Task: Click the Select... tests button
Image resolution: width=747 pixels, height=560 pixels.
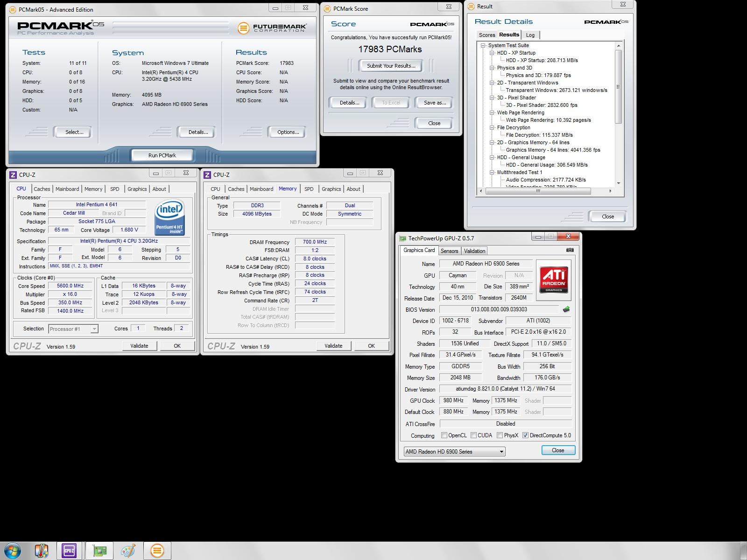Action: (x=74, y=132)
